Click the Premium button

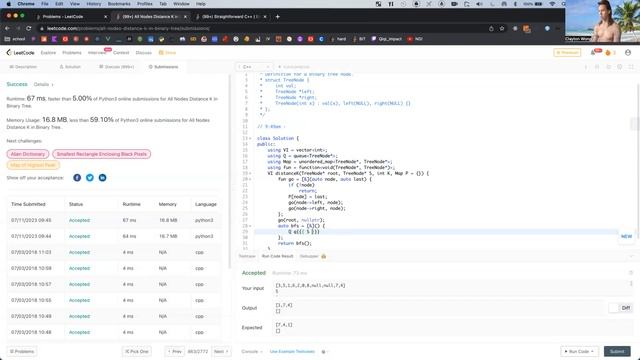[x=567, y=53]
